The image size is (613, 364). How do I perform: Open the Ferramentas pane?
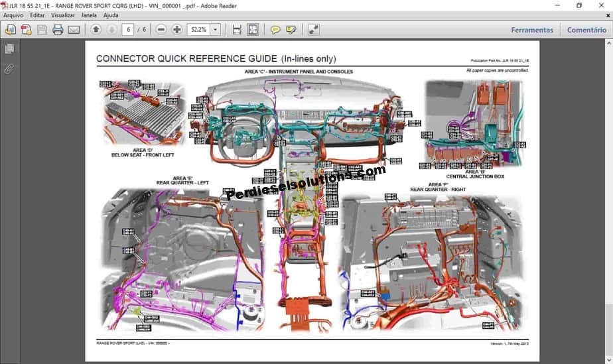pos(532,30)
